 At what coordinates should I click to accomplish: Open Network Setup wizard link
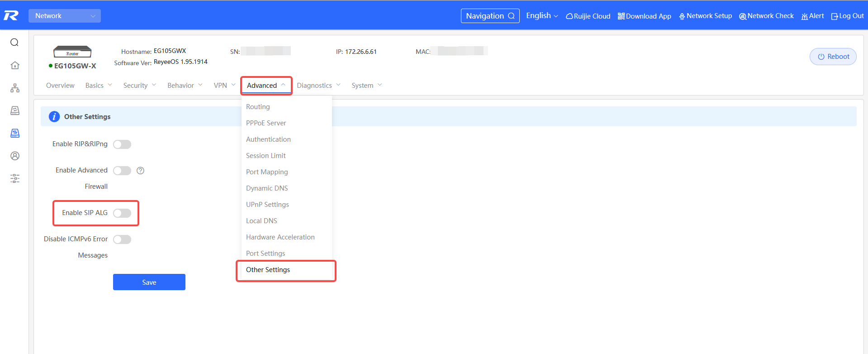[705, 16]
